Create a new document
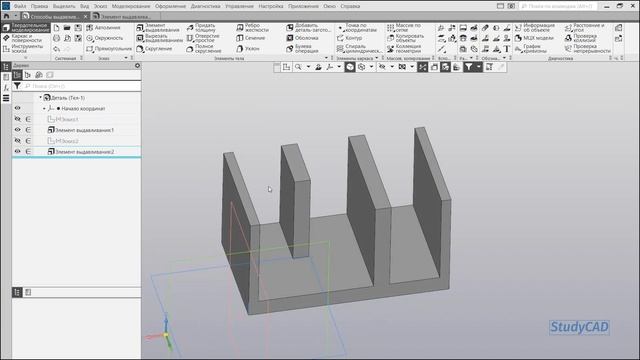Screen dimensions: 640x360 [x=56, y=28]
